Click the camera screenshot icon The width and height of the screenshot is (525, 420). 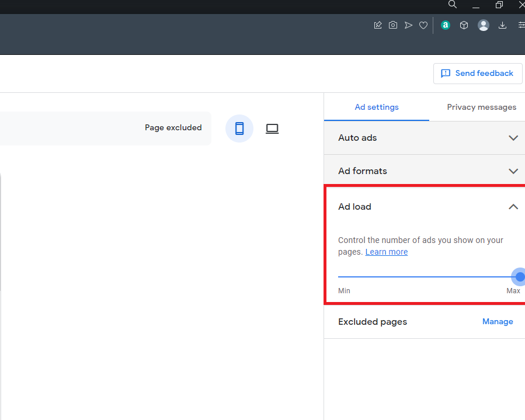point(393,25)
